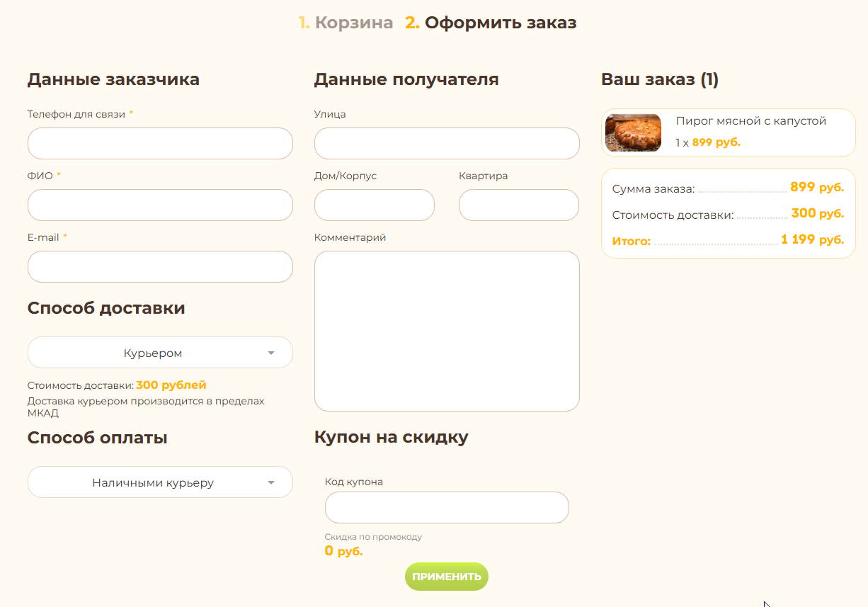Go back to the Корзина step
The height and width of the screenshot is (607, 868).
tap(353, 23)
